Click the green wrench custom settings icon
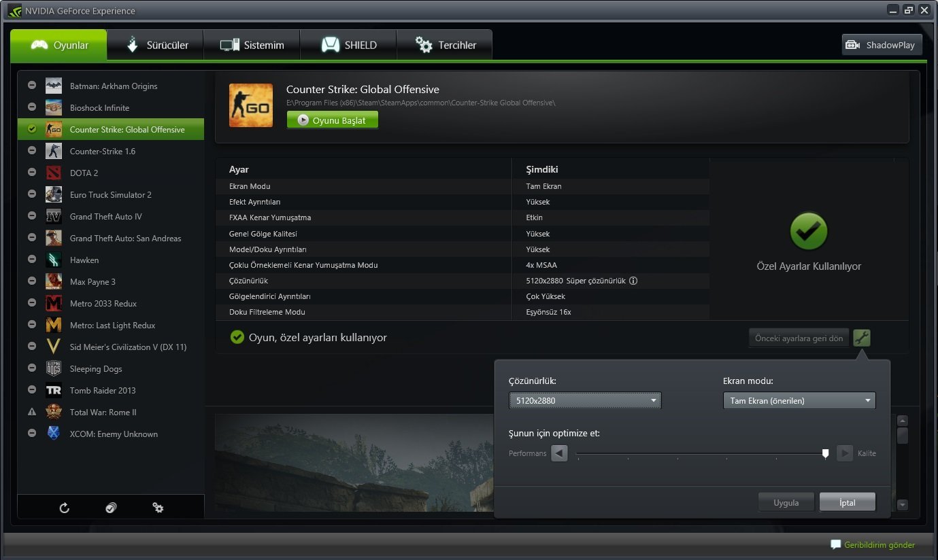938x560 pixels. point(862,337)
